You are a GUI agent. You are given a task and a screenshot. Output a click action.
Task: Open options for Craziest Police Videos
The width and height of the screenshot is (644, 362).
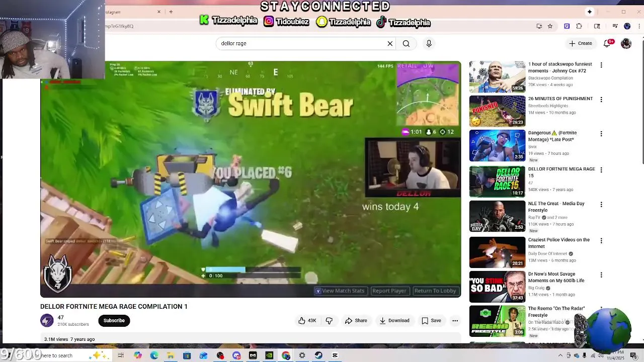pos(601,241)
